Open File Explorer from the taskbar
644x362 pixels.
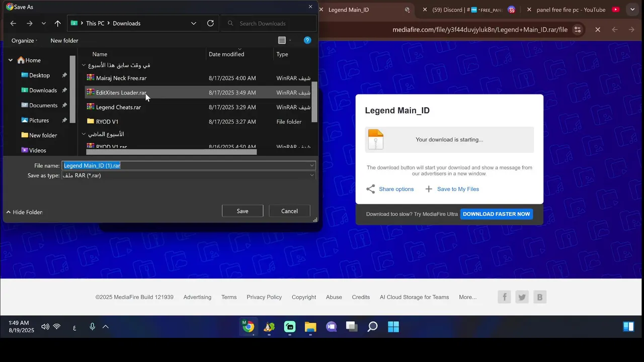310,327
